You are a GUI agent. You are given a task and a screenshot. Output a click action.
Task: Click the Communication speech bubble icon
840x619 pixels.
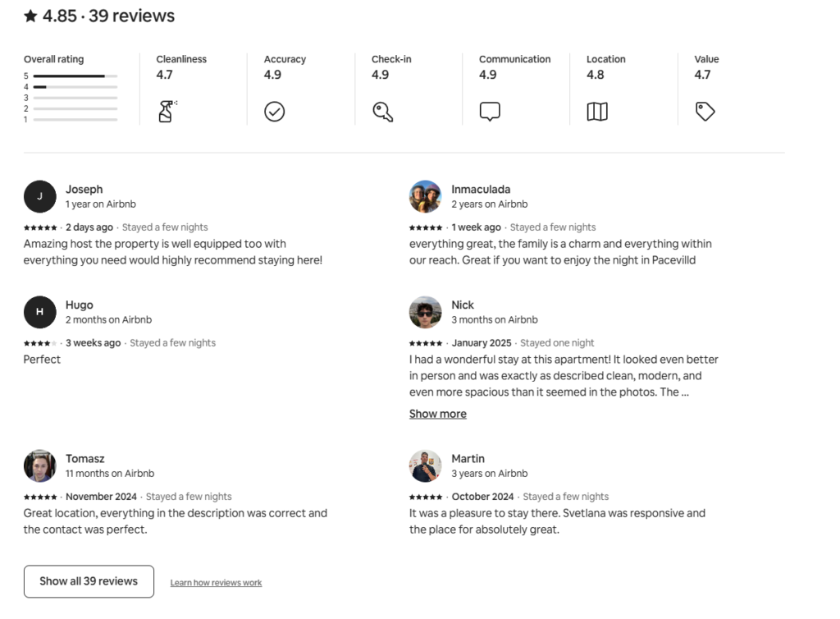pyautogui.click(x=490, y=112)
